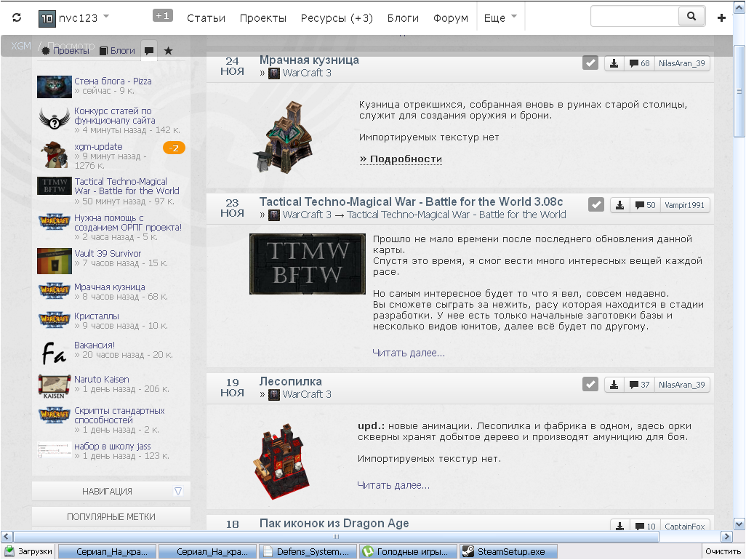Open the 68 comments on Мрачная кузница

639,63
